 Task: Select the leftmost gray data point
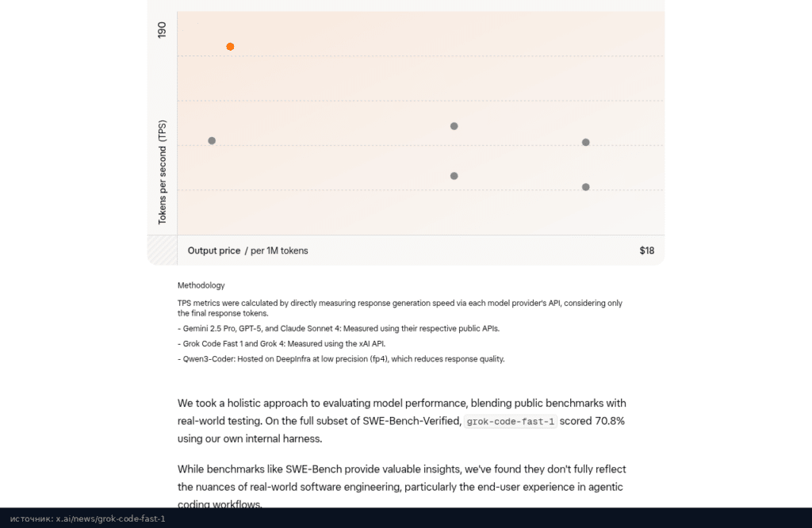[212, 141]
